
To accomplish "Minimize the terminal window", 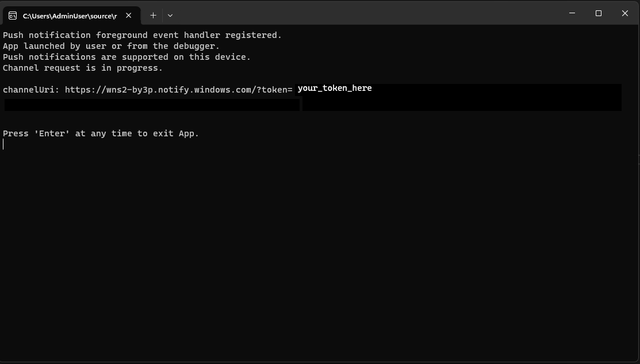I will [x=572, y=13].
